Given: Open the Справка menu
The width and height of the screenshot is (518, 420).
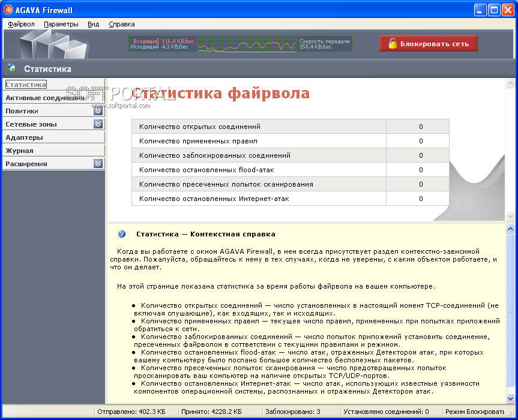Looking at the screenshot, I should [122, 24].
